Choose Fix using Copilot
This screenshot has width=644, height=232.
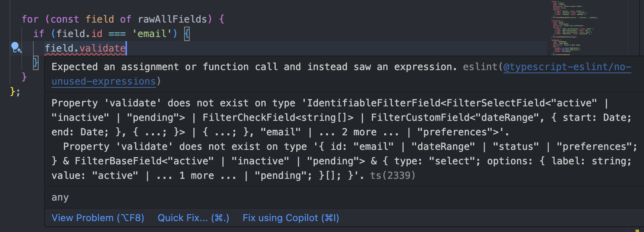[x=290, y=218]
